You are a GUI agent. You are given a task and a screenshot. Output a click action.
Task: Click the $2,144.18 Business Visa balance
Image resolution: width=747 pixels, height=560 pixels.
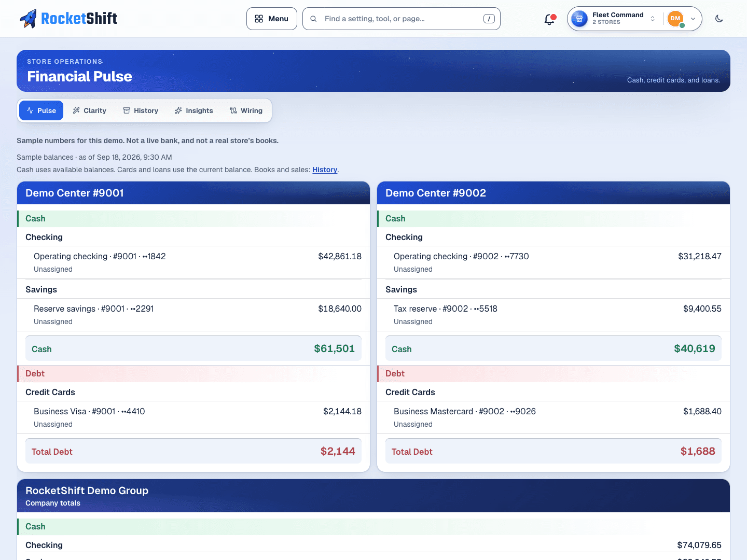pyautogui.click(x=342, y=411)
